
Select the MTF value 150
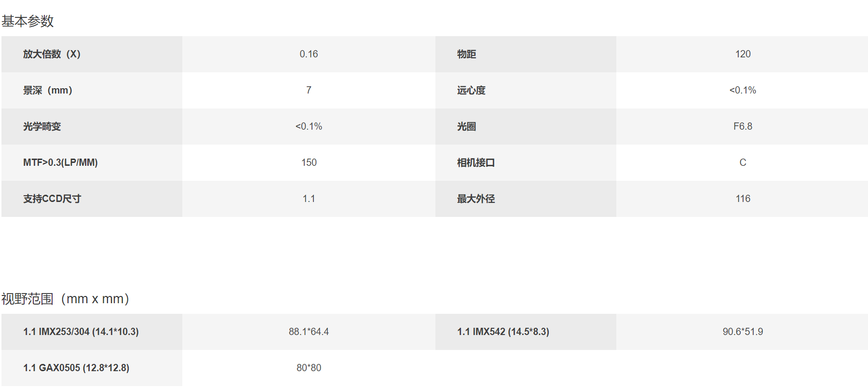[x=309, y=162]
